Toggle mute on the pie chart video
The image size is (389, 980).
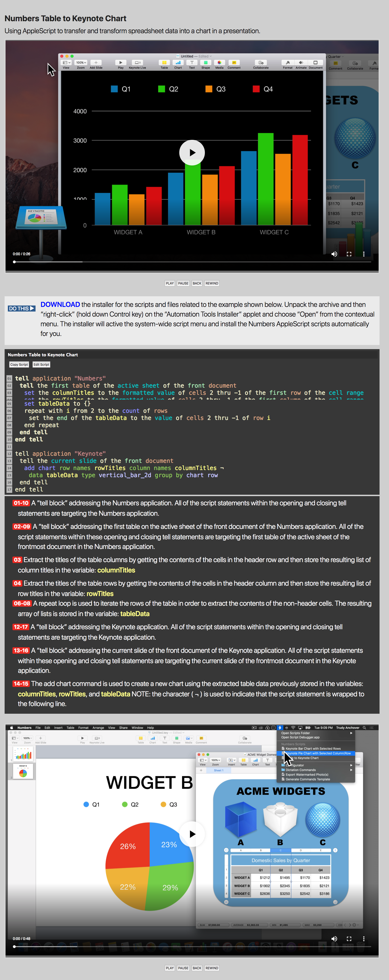(334, 938)
